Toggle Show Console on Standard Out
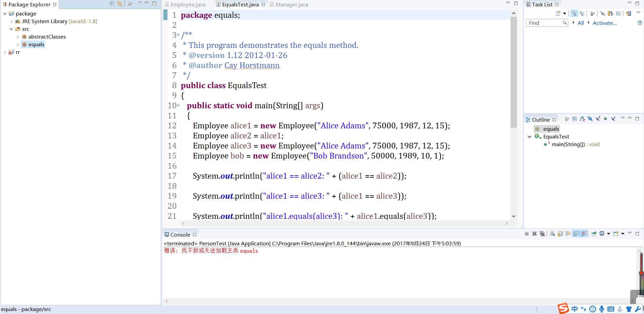 (576, 234)
